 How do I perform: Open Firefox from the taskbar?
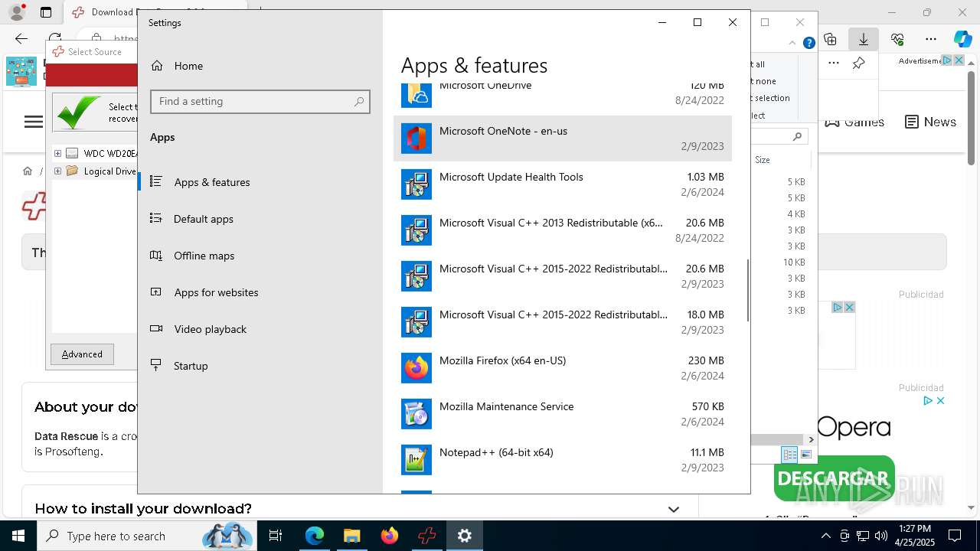390,536
